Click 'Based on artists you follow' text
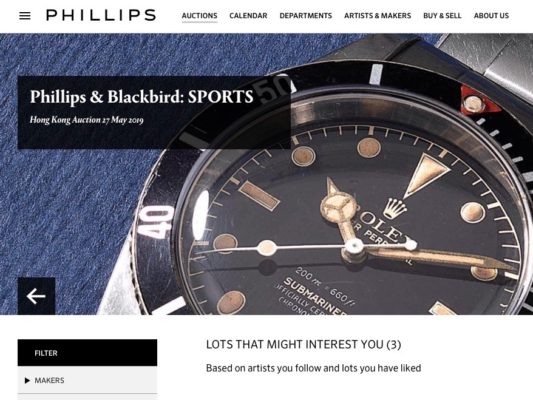Screen dimensions: 533x400 [x=313, y=368]
